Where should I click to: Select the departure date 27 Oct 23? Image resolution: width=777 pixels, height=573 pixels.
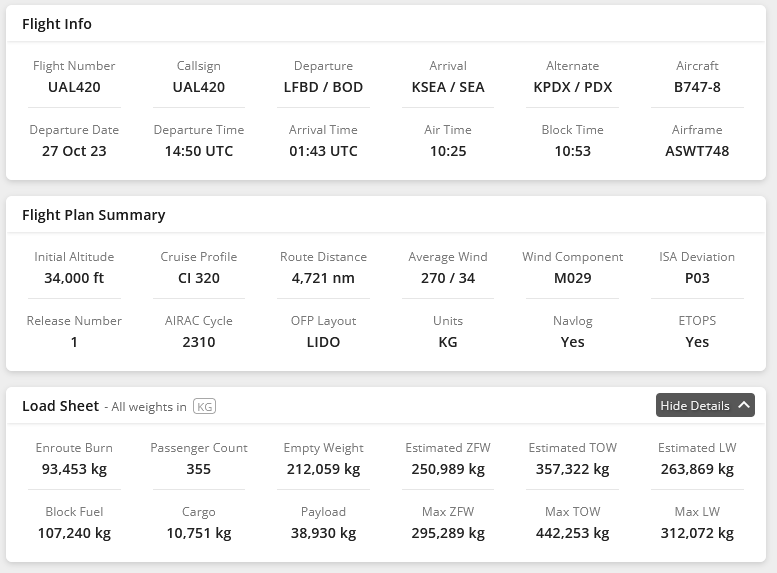(74, 151)
